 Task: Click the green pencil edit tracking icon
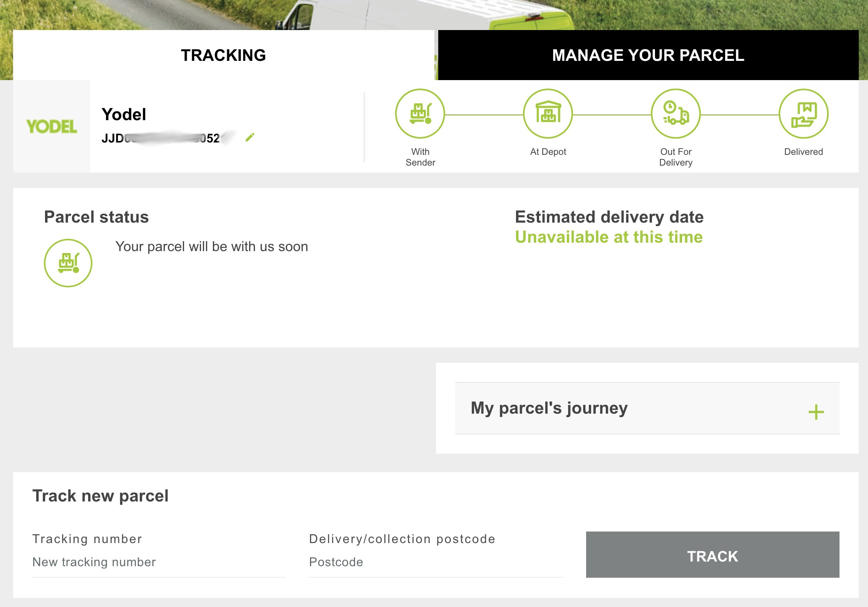pyautogui.click(x=250, y=137)
